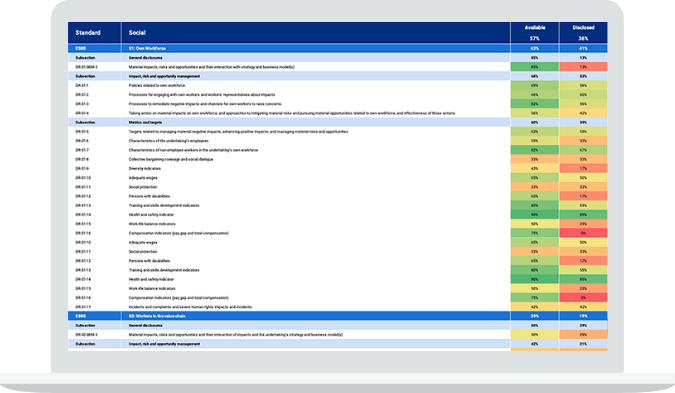Click Disclosed value in 'S1: Own Workforce' row

(x=583, y=48)
